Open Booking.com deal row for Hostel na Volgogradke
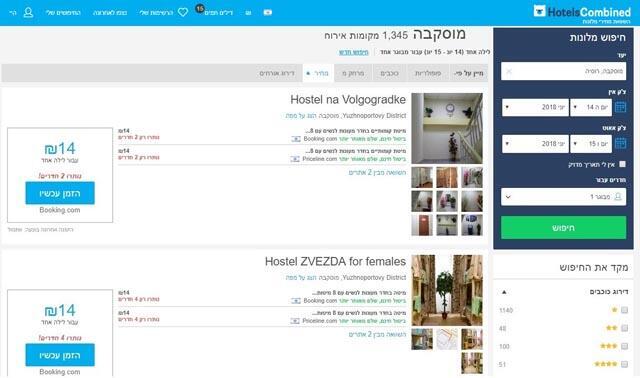The height and width of the screenshot is (378, 640). coord(262,135)
